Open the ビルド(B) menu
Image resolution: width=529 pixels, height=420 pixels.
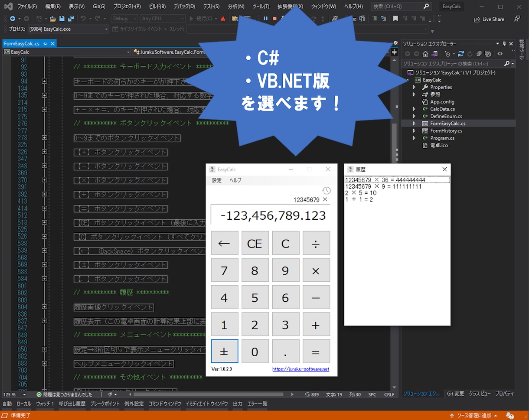pyautogui.click(x=157, y=7)
